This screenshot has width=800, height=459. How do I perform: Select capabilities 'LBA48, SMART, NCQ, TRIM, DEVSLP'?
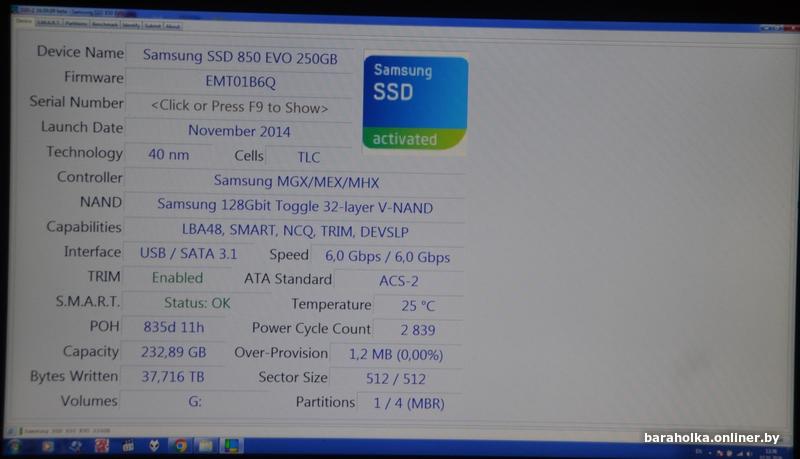click(x=294, y=231)
